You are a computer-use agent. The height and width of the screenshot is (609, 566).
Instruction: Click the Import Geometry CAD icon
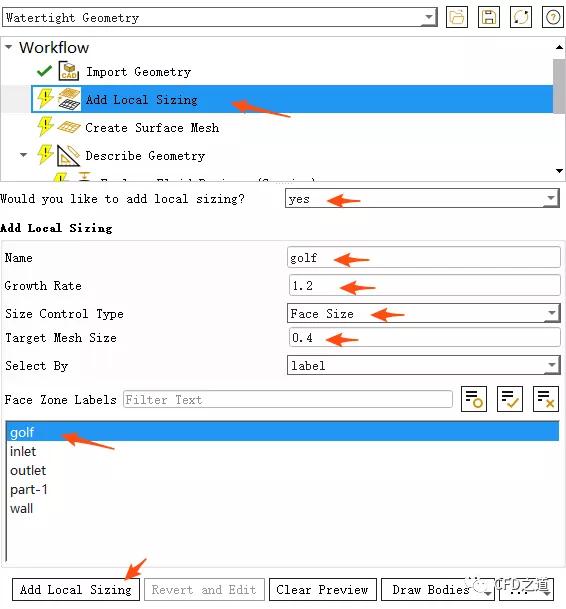coord(69,71)
